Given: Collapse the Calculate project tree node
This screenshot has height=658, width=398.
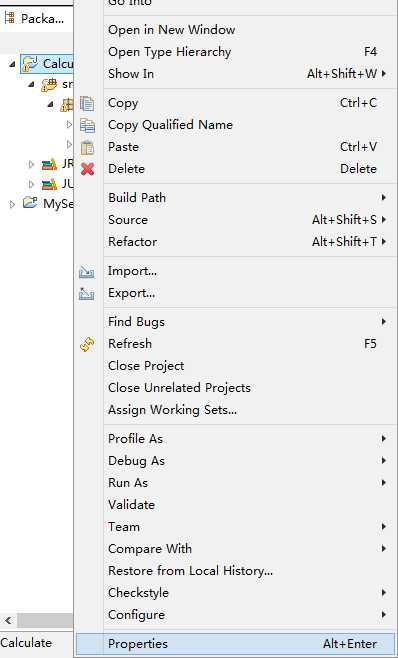Looking at the screenshot, I should (x=12, y=64).
